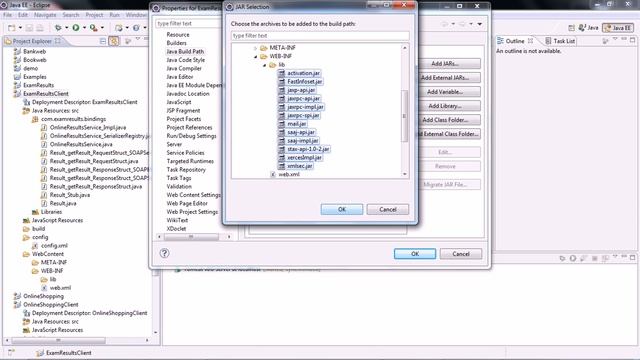Image resolution: width=640 pixels, height=360 pixels.
Task: Open Navigate menu
Action: coord(45,15)
